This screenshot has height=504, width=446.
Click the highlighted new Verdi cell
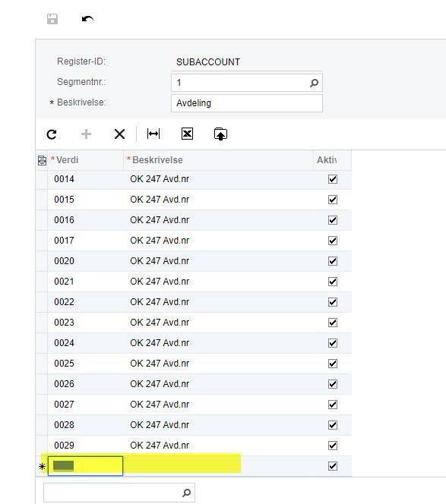pos(85,466)
